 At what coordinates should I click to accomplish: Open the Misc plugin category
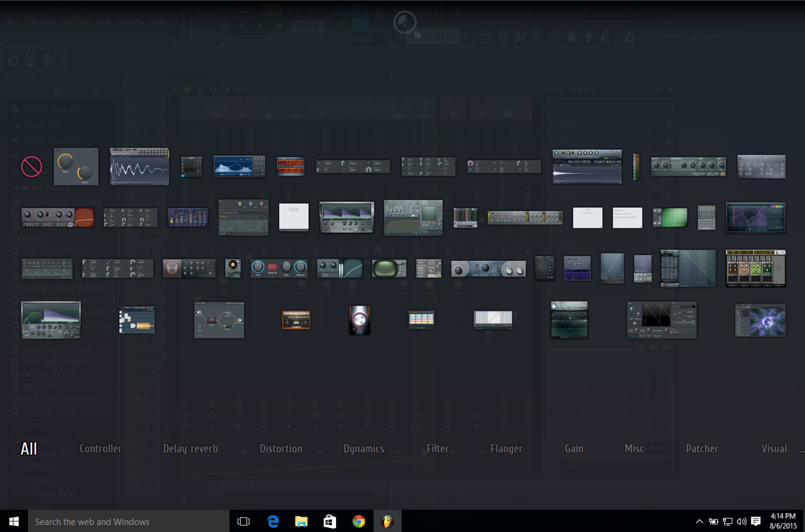pyautogui.click(x=634, y=449)
